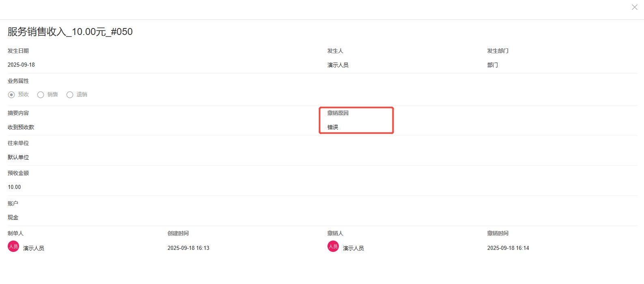The width and height of the screenshot is (644, 284).
Task: Select the 销售 radio button
Action: [41, 95]
